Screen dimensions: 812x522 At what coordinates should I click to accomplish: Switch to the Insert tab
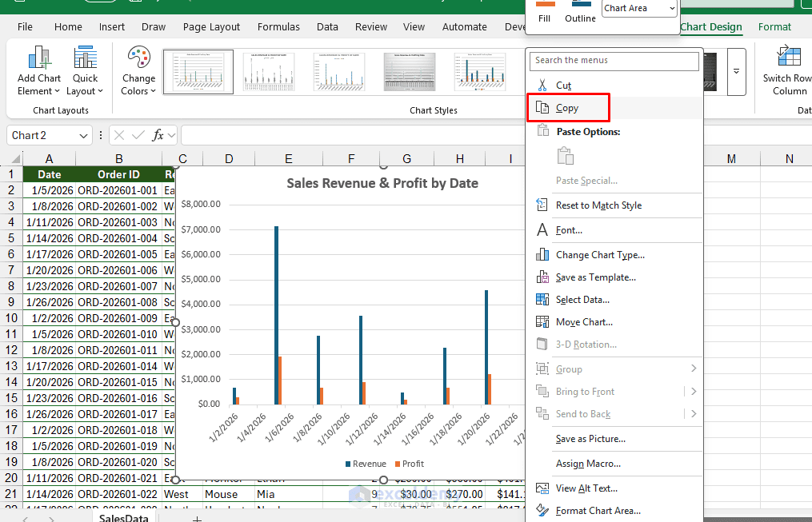(x=112, y=27)
